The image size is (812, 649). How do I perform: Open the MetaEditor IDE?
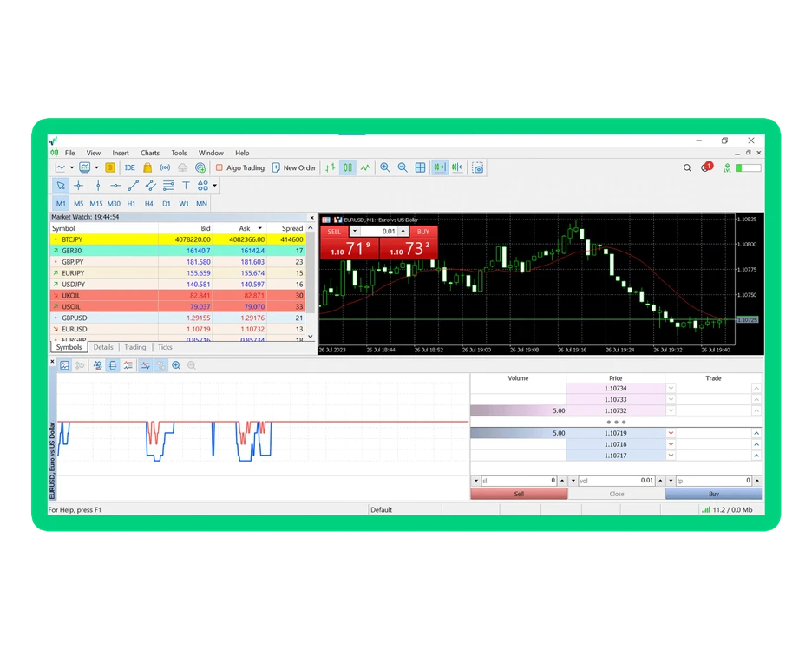pos(130,167)
